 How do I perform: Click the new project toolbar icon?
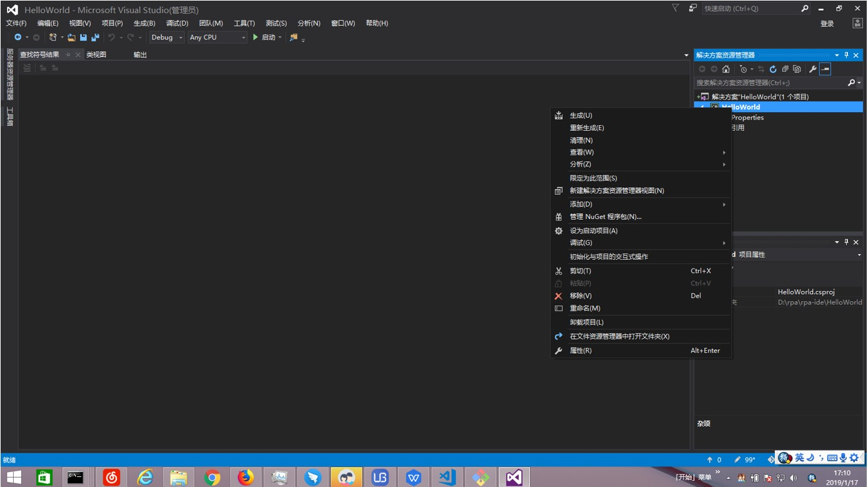[53, 38]
